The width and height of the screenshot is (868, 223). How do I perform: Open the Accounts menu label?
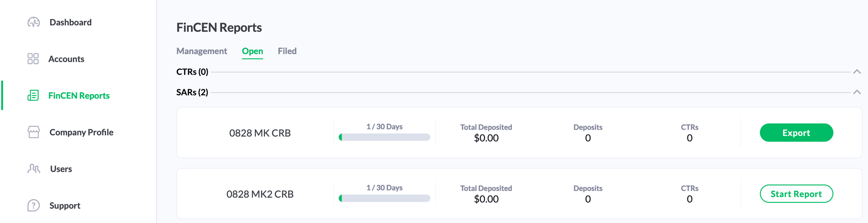pos(66,59)
